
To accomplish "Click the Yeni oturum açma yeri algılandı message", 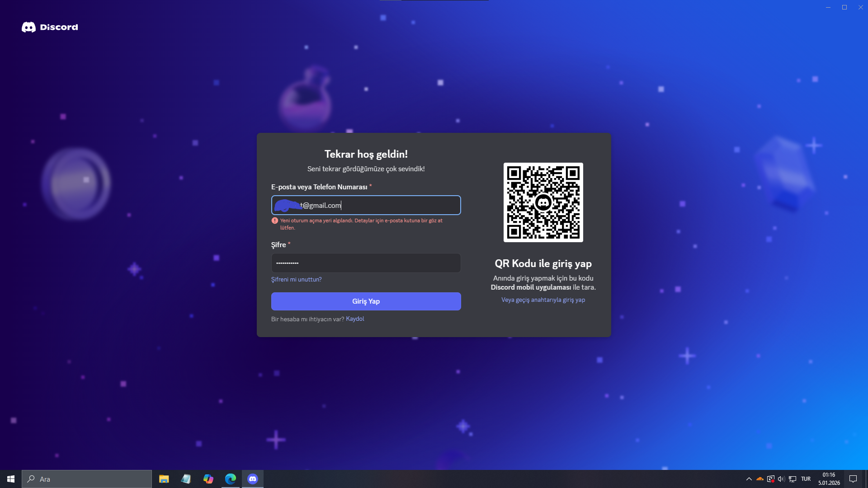I will click(x=361, y=224).
